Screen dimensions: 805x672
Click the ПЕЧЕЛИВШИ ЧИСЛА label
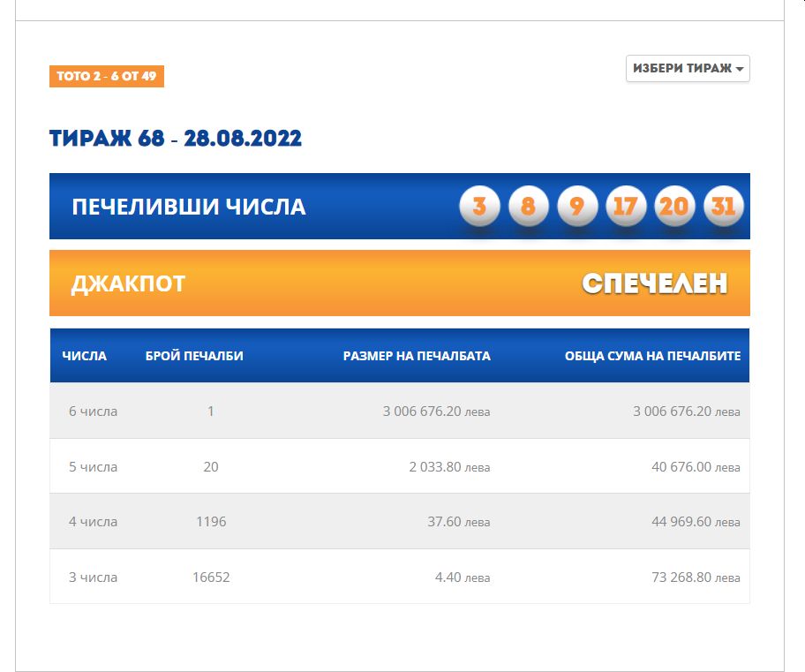189,207
